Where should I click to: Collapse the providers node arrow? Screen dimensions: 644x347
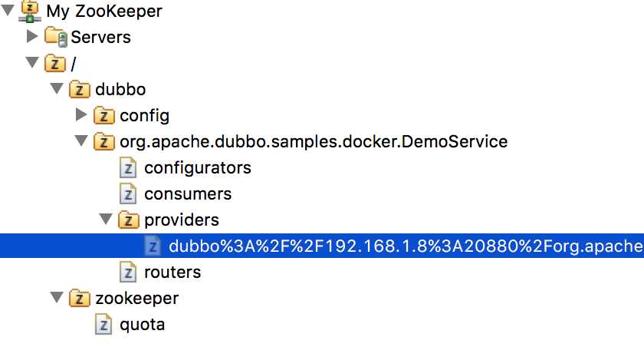coord(106,220)
